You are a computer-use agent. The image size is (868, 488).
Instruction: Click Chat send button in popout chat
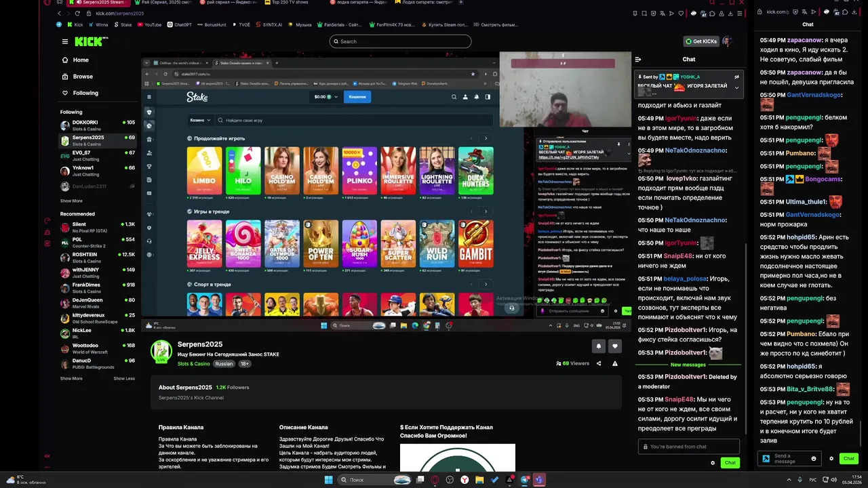(x=848, y=459)
